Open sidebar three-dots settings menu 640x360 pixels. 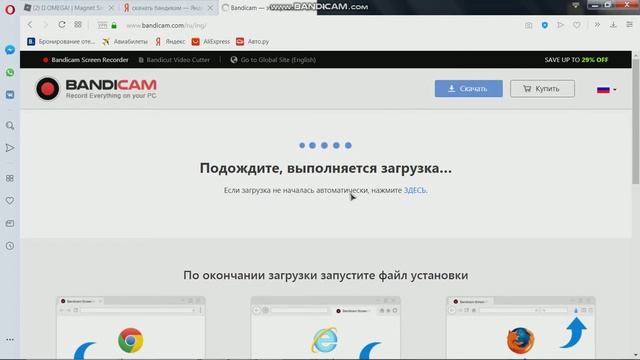(10, 340)
